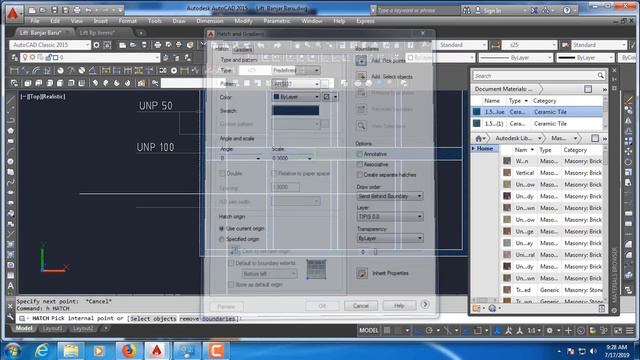This screenshot has height=360, width=640.
Task: Click the hatch origin preview thumbnail
Action: [316, 269]
